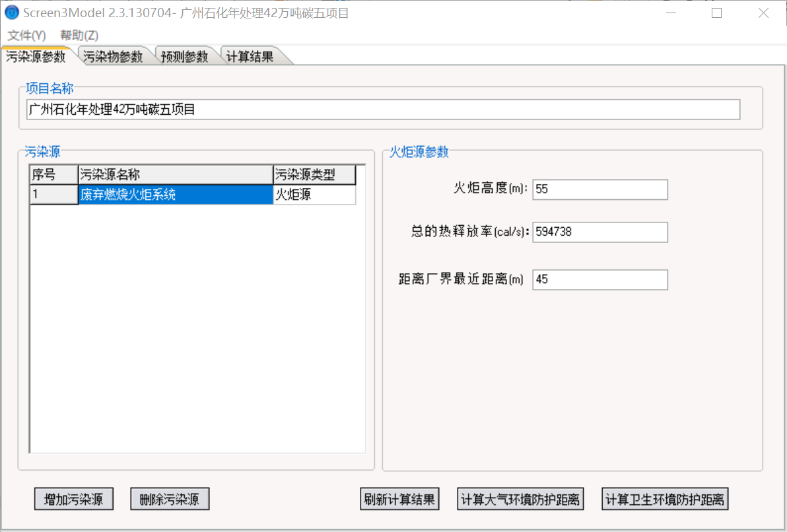Click the 项目名称 text field

(x=384, y=110)
